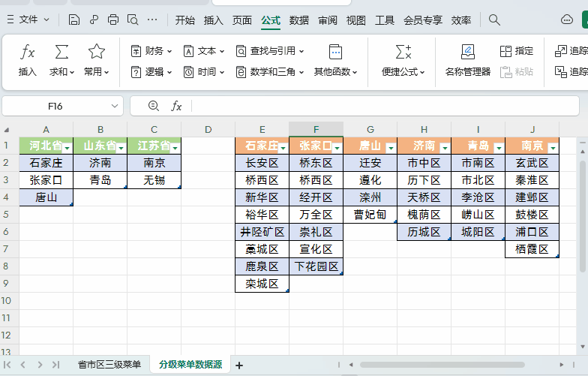Click the Select All corner triangle
The height and width of the screenshot is (376, 588).
pos(7,130)
